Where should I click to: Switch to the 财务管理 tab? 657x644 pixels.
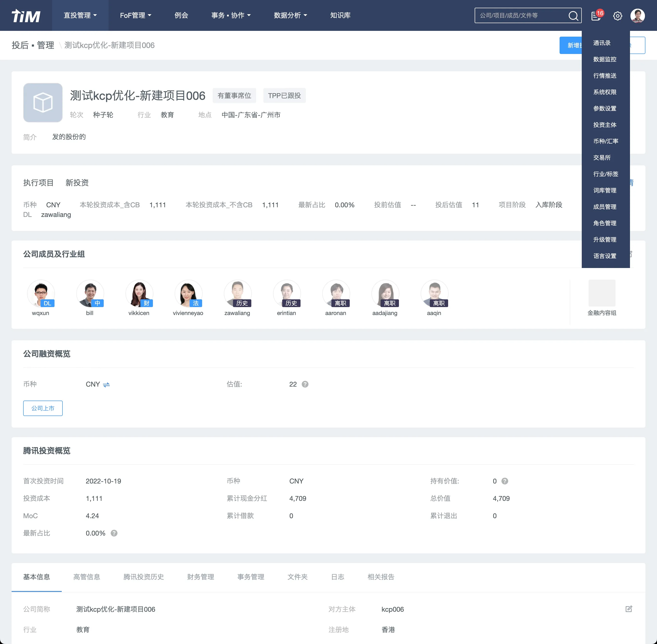point(201,577)
